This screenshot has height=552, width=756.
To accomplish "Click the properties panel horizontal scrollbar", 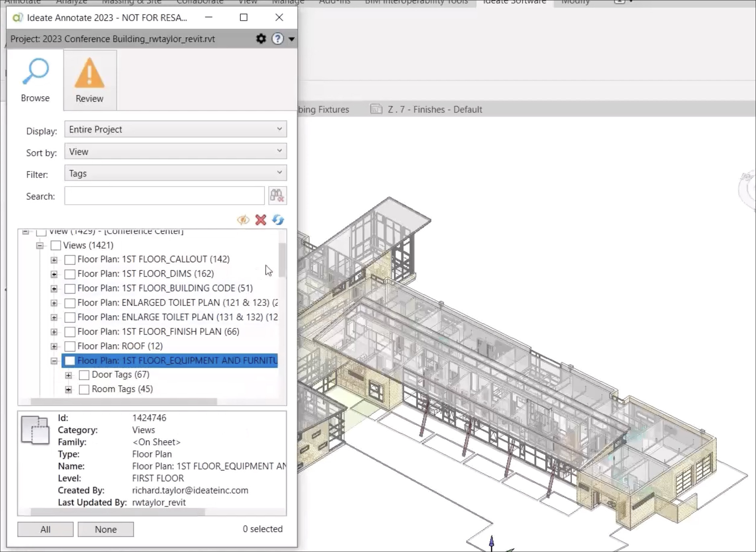I will pos(117,512).
